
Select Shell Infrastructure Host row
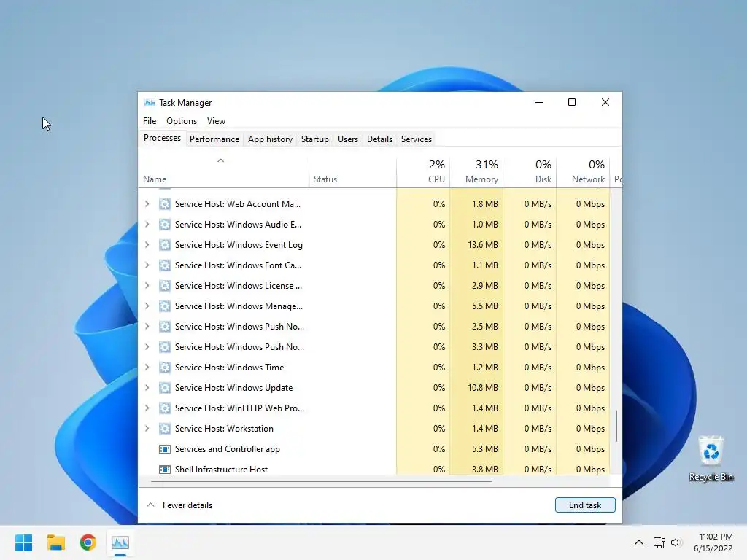pos(374,470)
